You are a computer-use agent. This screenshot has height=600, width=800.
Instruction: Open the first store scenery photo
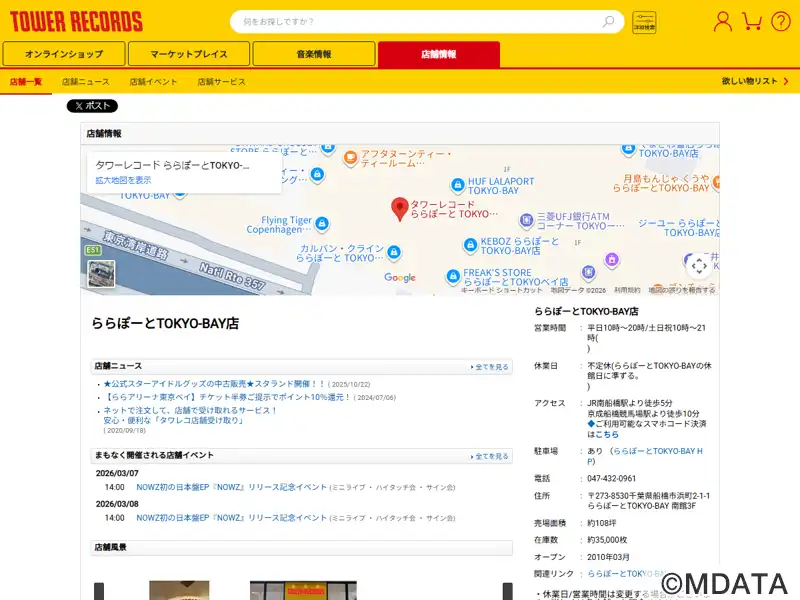click(179, 590)
